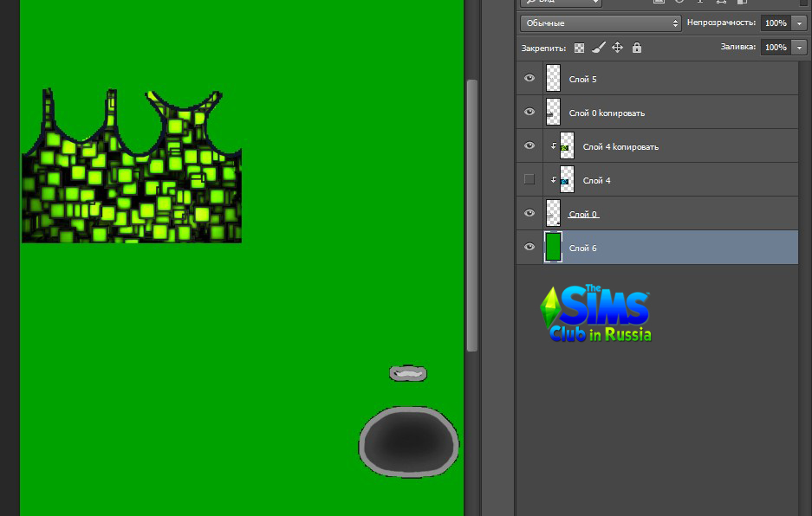Click the canvas vertical scrollbar
The width and height of the screenshot is (812, 516).
[472, 215]
